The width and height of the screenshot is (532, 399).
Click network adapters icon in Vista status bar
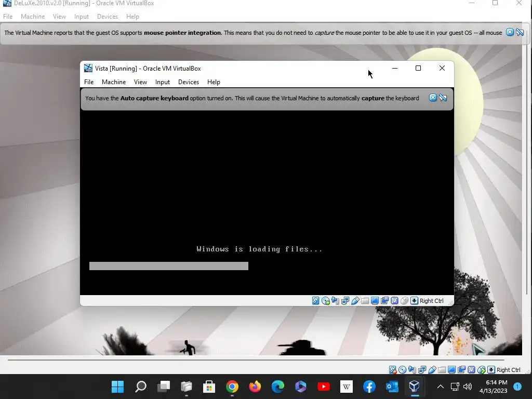coord(345,301)
